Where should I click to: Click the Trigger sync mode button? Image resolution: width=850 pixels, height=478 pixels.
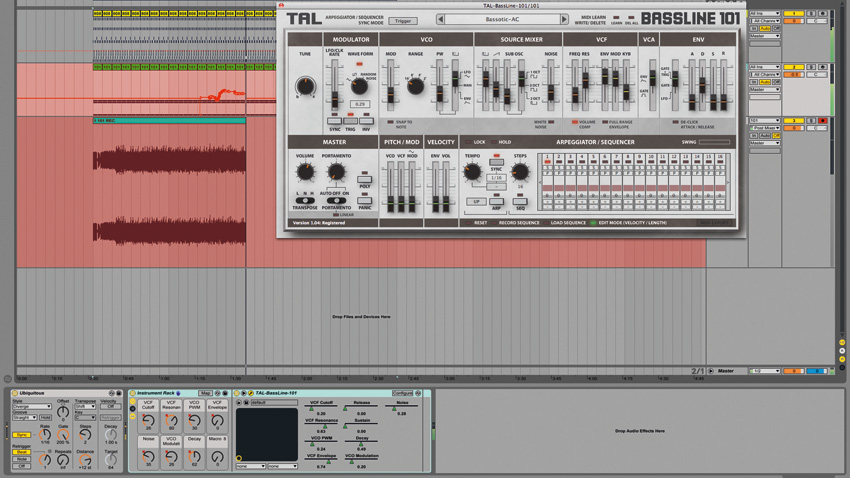tap(403, 21)
